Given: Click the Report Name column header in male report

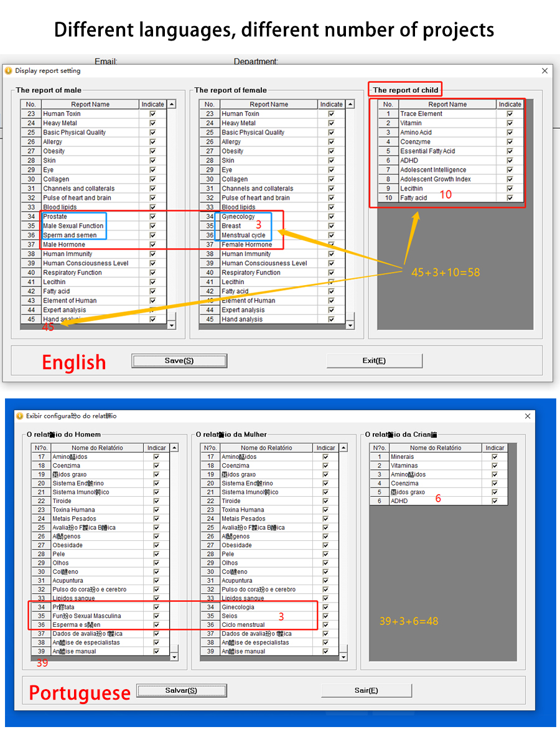Looking at the screenshot, I should click(x=90, y=105).
